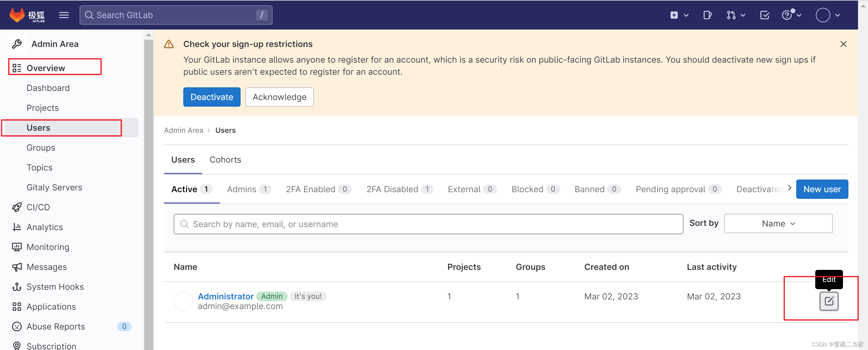Open the user avatar dropdown menu
The image size is (868, 350).
[x=827, y=15]
